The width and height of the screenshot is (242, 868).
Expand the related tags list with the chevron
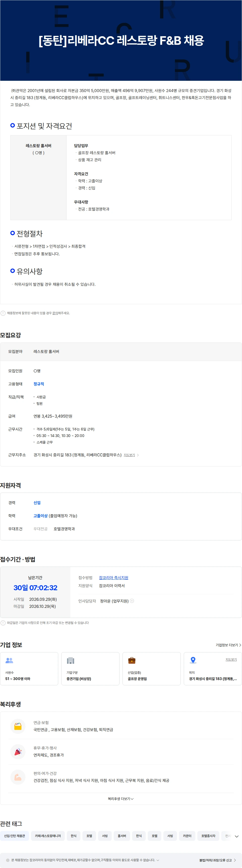pos(237,836)
